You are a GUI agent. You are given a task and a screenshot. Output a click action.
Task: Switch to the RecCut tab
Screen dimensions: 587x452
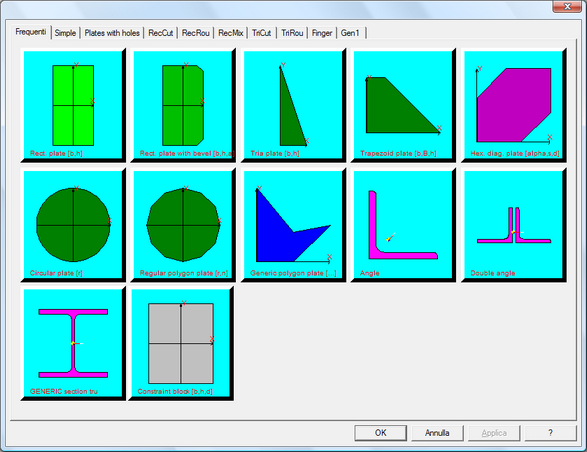(x=161, y=33)
